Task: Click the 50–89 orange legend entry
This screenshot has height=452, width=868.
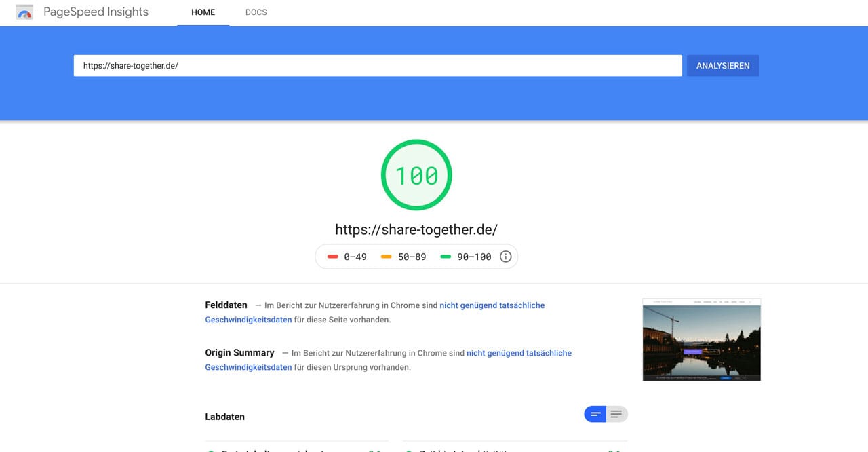Action: click(404, 257)
